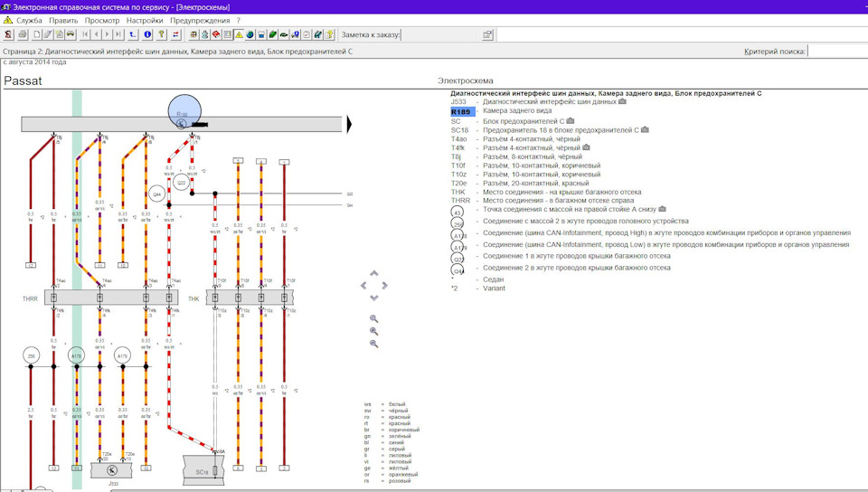Click the 'Passat' heading text
The width and height of the screenshot is (868, 492).
tap(23, 80)
